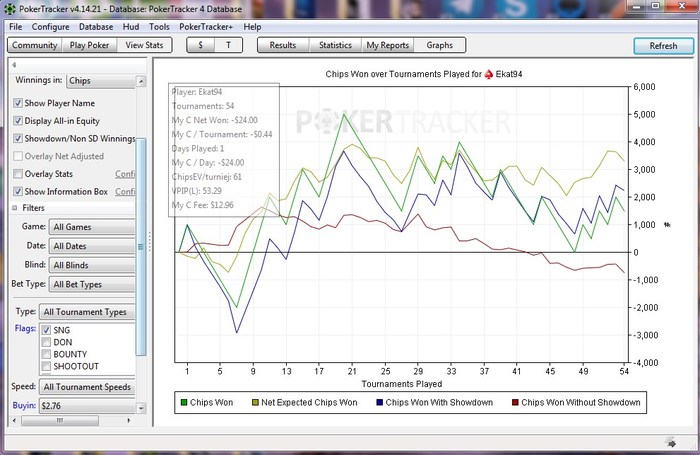Open the PokerTracker+ menu
The image size is (700, 455).
(x=206, y=27)
